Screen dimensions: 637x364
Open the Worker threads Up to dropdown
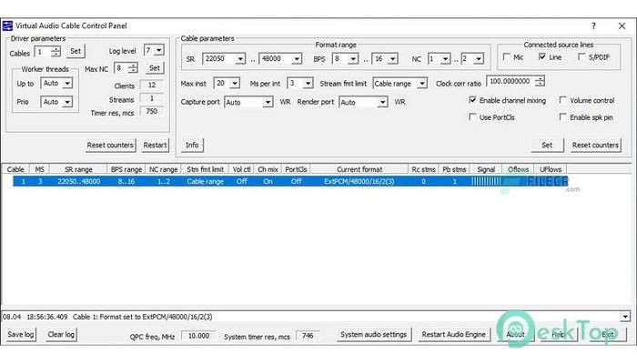tap(67, 84)
